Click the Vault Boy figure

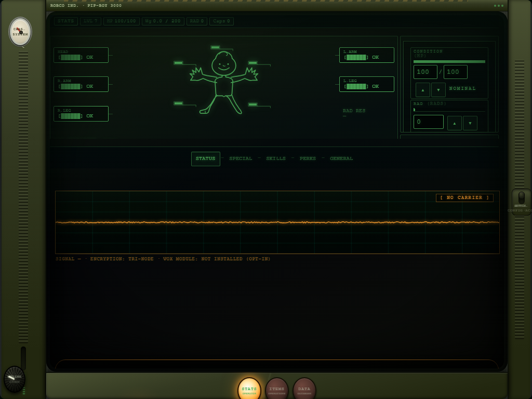click(x=224, y=83)
